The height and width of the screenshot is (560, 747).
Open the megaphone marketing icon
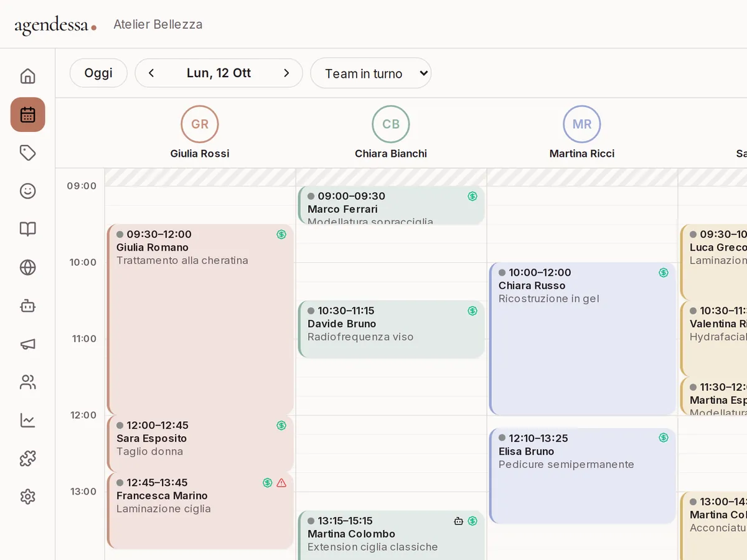(x=27, y=344)
